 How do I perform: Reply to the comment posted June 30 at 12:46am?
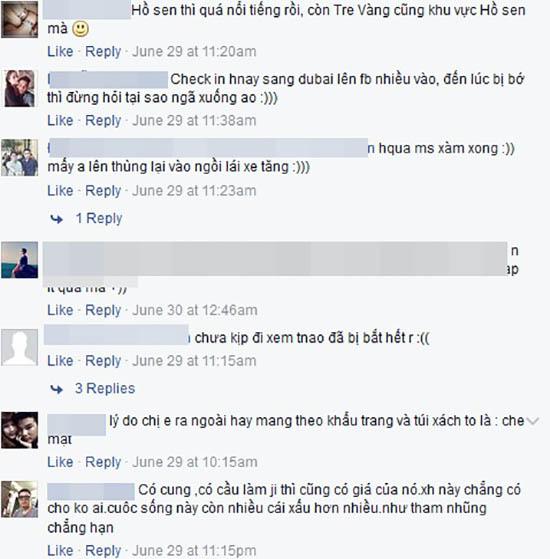(103, 310)
